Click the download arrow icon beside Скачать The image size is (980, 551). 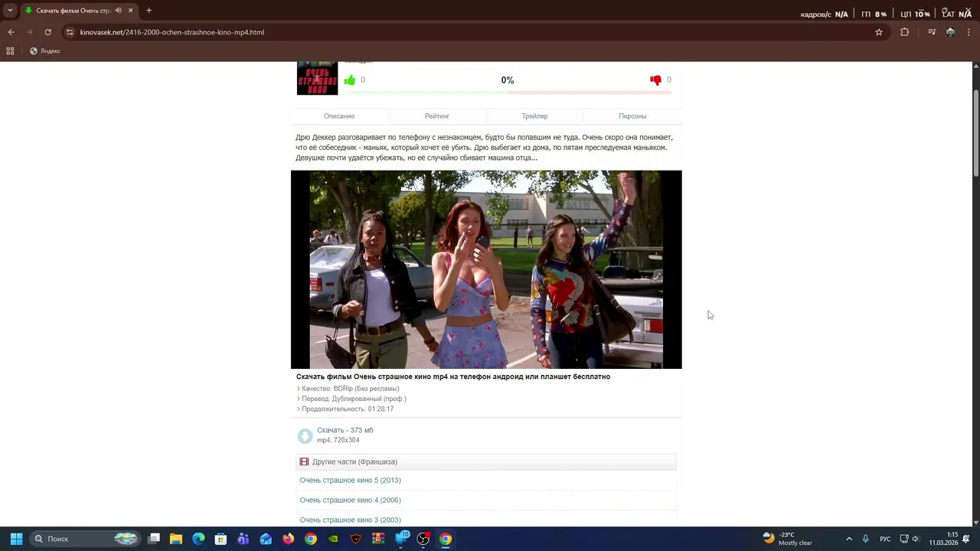point(305,435)
